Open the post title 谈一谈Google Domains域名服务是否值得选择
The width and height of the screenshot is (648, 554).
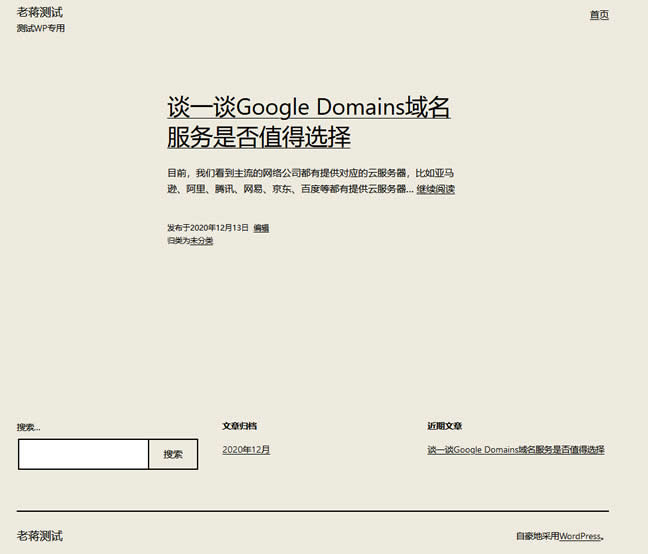[308, 122]
